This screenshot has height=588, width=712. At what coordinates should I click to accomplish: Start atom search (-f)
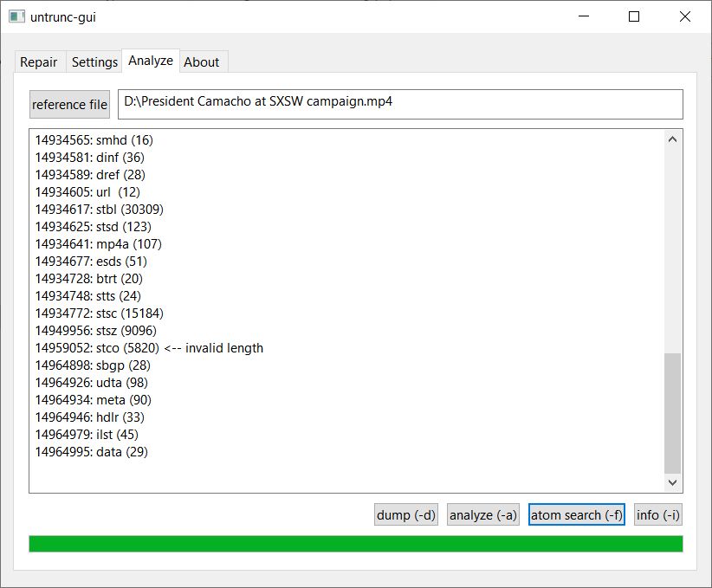tap(576, 514)
